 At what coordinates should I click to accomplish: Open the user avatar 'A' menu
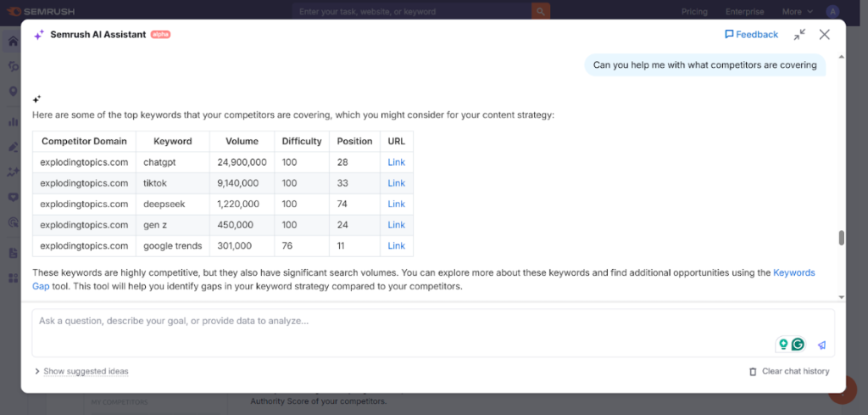coord(832,12)
